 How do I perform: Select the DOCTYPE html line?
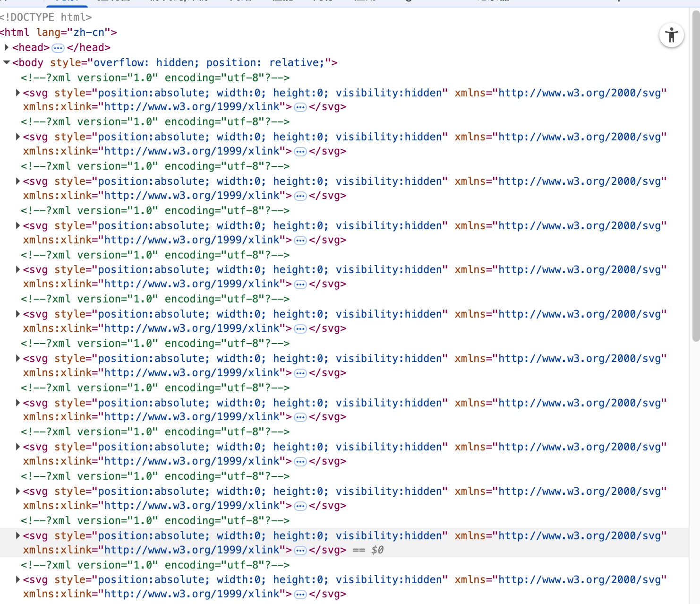(46, 17)
